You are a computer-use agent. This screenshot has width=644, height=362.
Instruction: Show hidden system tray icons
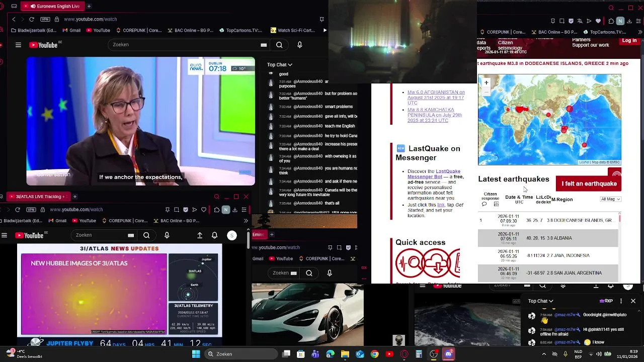pos(544,354)
